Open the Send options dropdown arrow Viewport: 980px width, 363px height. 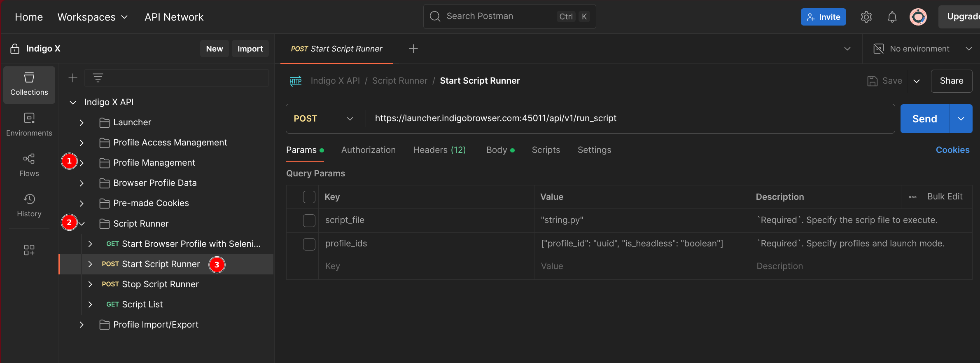pyautogui.click(x=961, y=119)
